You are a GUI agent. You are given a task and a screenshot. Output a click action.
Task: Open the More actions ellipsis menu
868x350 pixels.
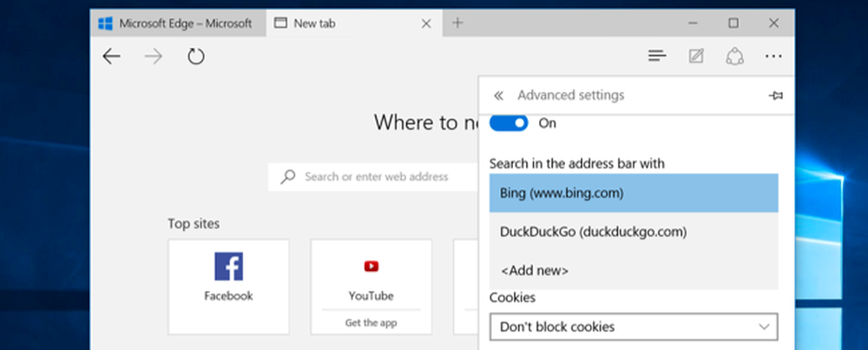coord(773,56)
